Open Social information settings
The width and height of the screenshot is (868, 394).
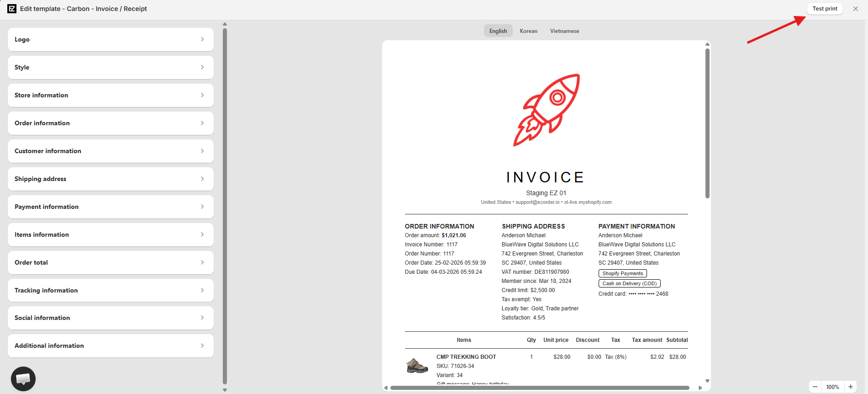coord(110,318)
